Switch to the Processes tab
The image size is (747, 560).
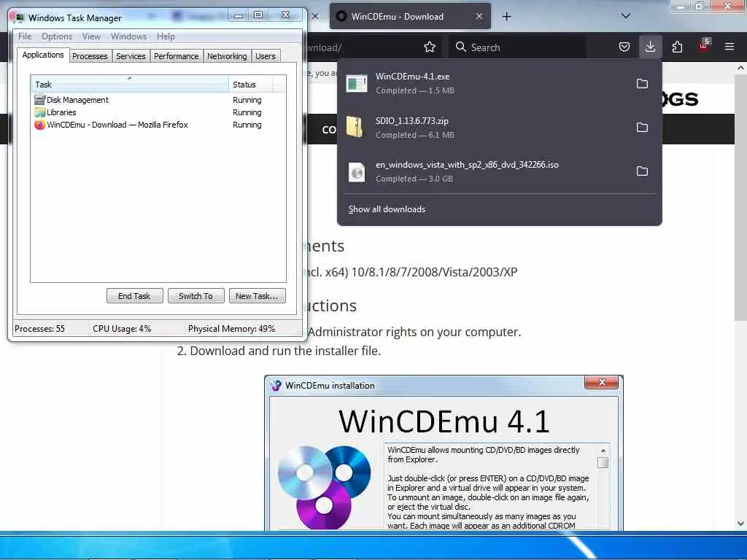coord(90,56)
